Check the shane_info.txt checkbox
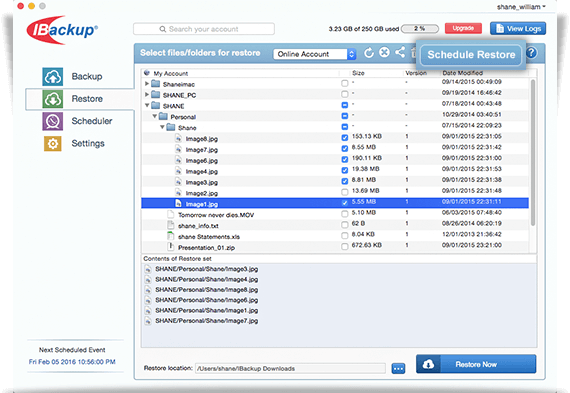570x393 pixels. 345,225
